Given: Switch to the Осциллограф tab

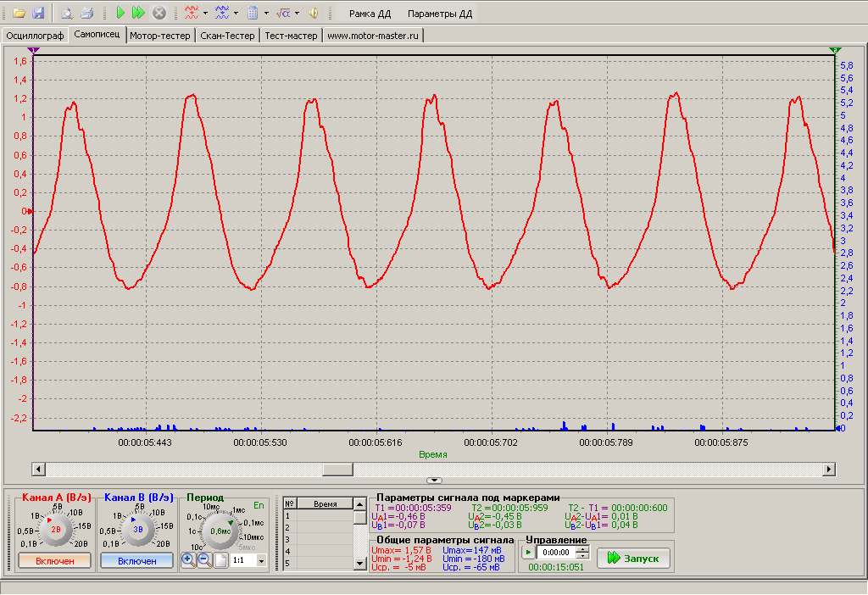Looking at the screenshot, I should pos(36,36).
